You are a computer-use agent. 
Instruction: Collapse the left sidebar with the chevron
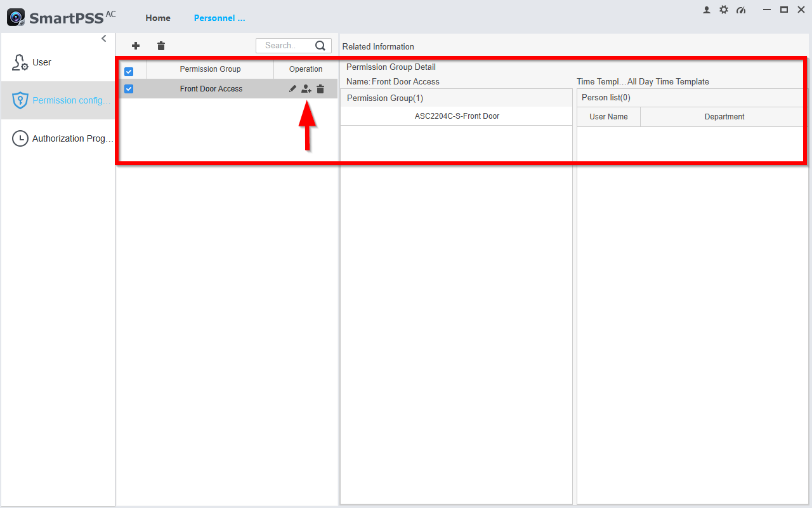(x=104, y=39)
